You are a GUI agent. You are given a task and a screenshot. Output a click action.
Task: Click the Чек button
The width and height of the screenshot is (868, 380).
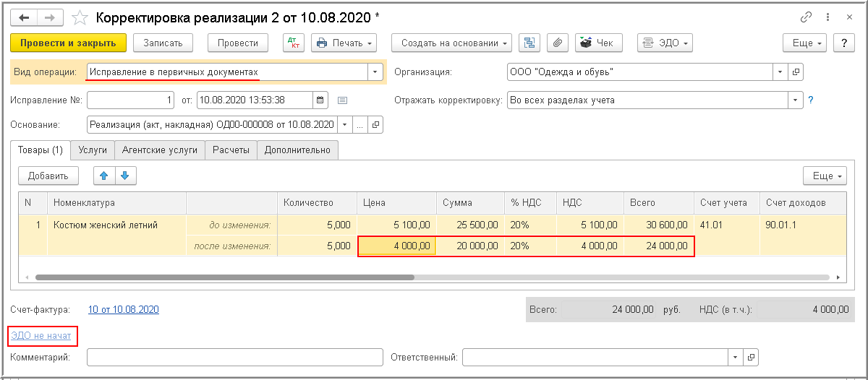(598, 43)
